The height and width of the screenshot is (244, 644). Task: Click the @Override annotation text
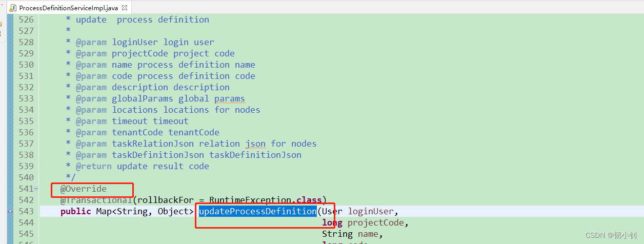84,189
